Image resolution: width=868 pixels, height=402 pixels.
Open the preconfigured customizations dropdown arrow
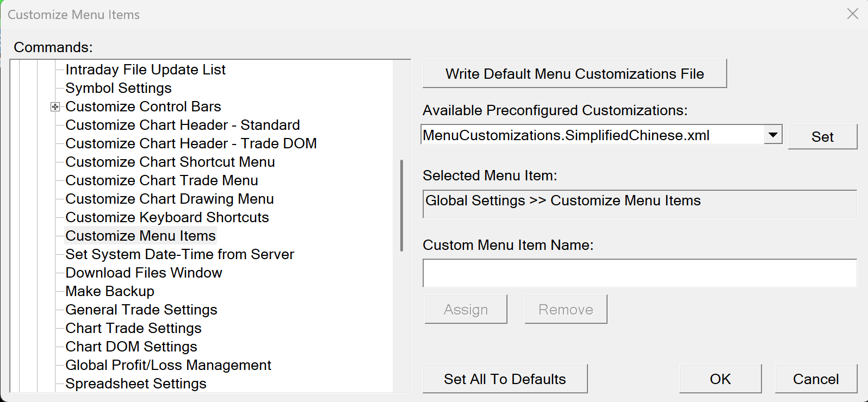click(772, 135)
